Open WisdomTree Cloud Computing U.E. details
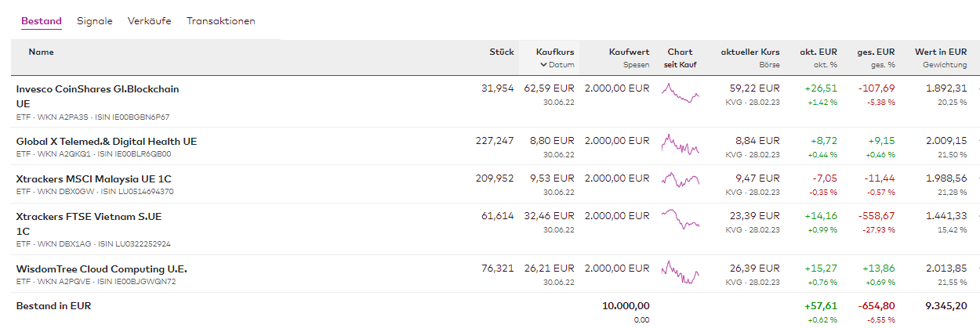This screenshot has height=328, width=980. pos(101,269)
